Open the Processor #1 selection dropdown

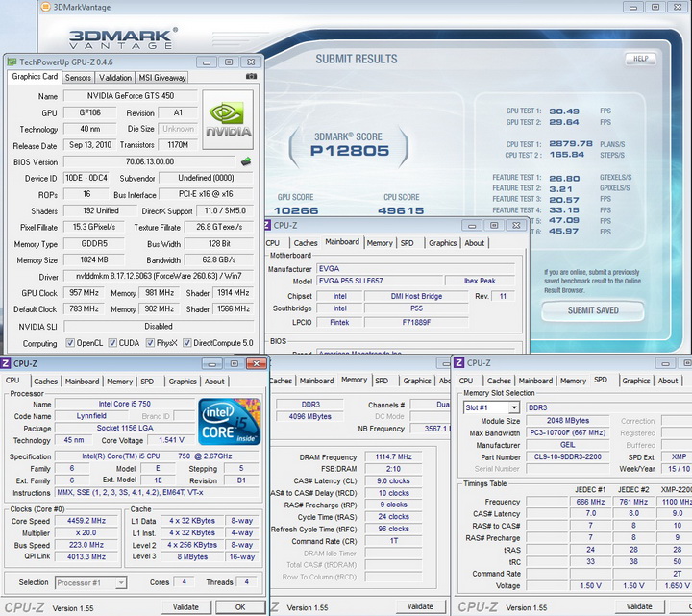tap(91, 583)
